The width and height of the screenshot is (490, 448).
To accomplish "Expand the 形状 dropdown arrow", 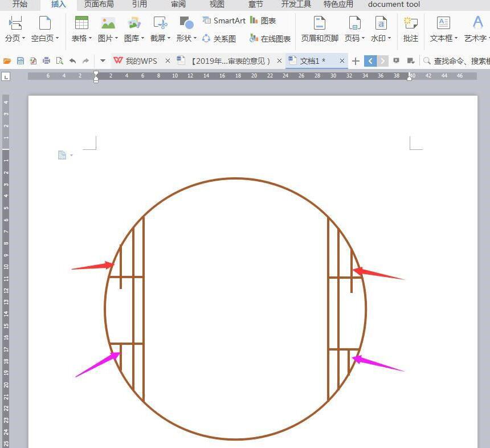I will (x=195, y=38).
